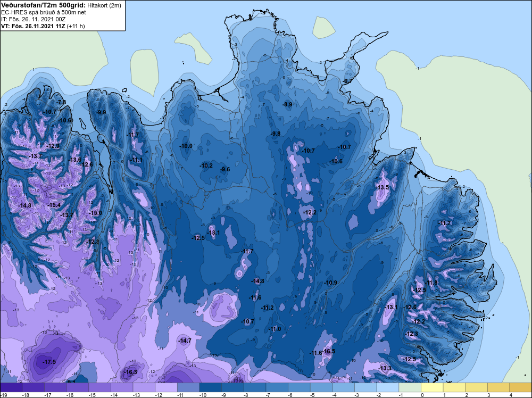This screenshot has width=532, height=398.
Task: Select the -16.3 temperature reading
Action: pyautogui.click(x=131, y=372)
